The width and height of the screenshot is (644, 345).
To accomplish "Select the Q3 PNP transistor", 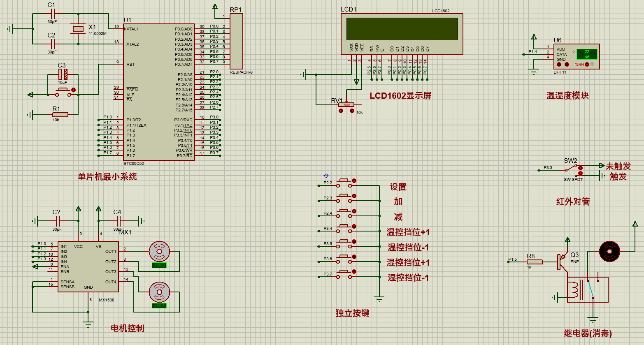I will (x=562, y=262).
